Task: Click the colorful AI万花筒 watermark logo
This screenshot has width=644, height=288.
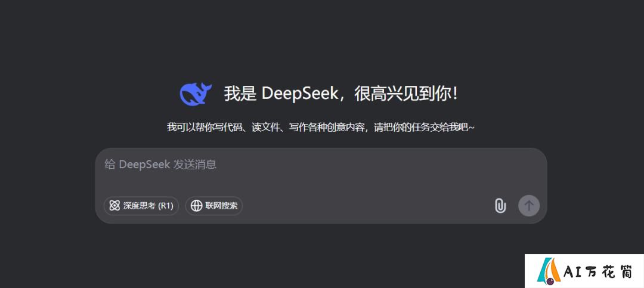Action: click(x=549, y=271)
